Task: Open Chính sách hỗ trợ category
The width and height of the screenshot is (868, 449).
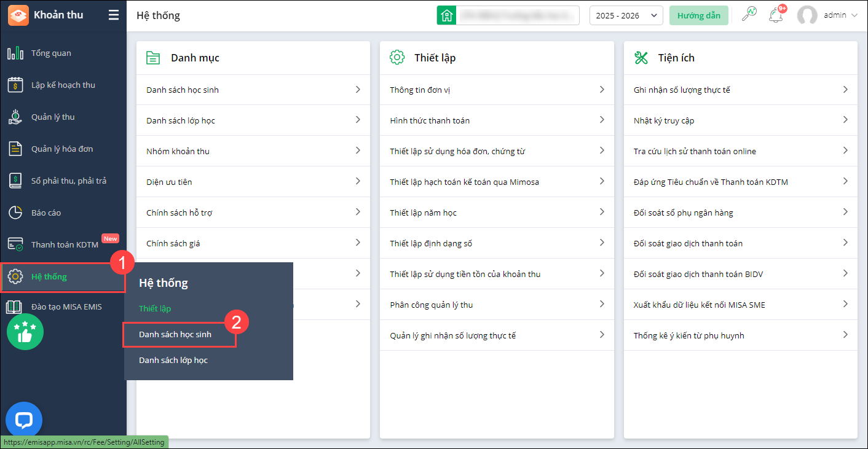Action: 253,213
